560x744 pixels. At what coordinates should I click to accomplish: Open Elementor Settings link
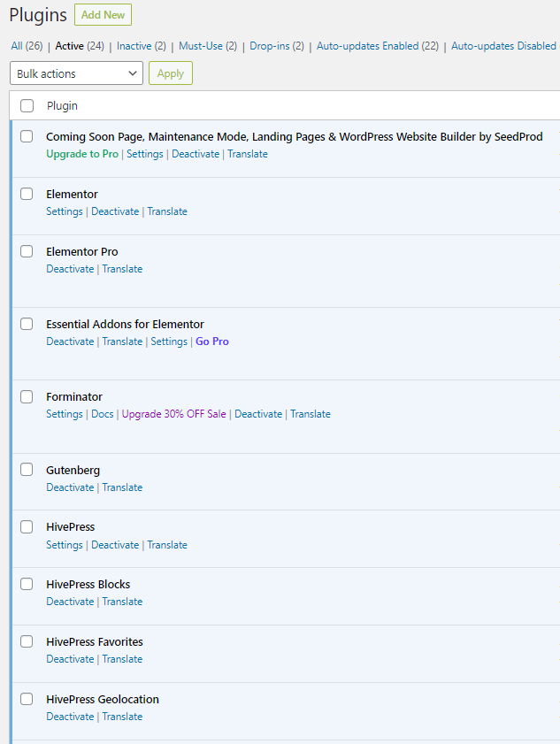click(64, 211)
